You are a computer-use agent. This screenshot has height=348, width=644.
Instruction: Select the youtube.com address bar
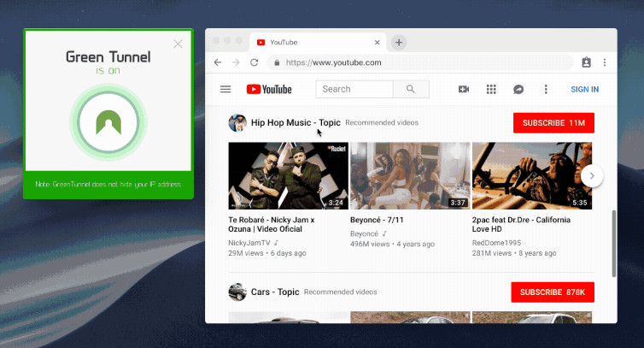coord(420,62)
